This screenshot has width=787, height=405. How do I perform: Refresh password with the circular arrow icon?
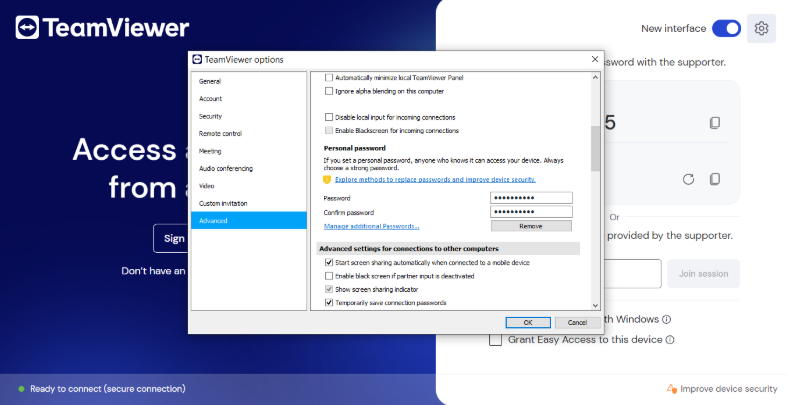click(x=688, y=179)
